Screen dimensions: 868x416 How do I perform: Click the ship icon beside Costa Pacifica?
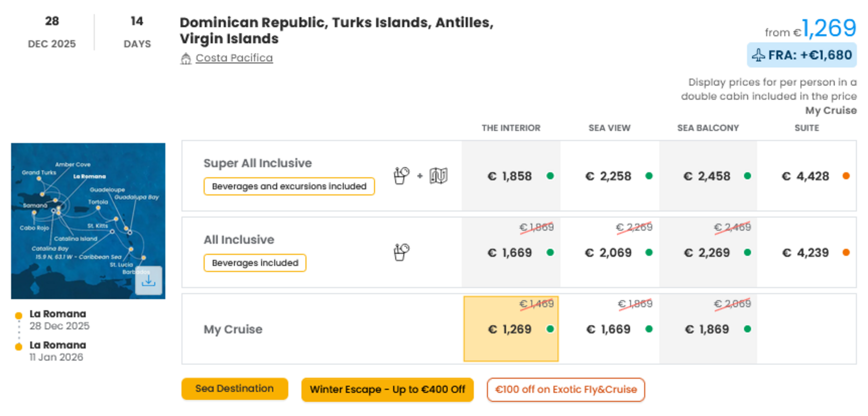186,59
